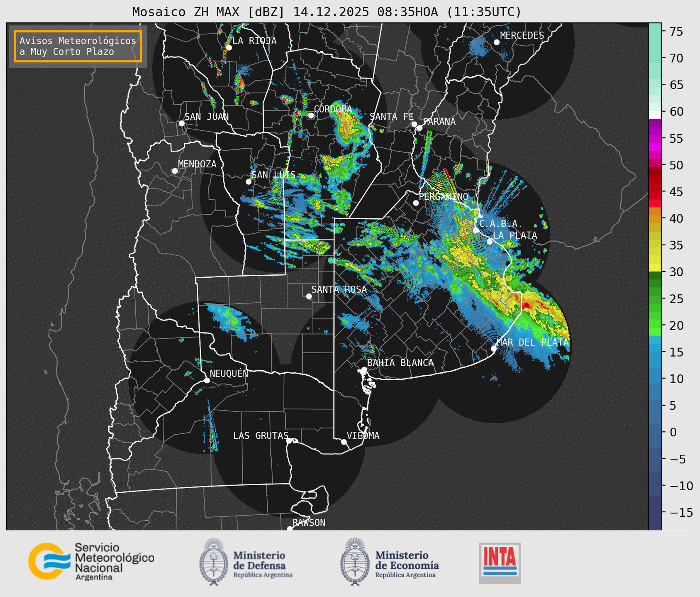The height and width of the screenshot is (597, 700).
Task: Click the SAN LUIS city marker
Action: pos(249,182)
